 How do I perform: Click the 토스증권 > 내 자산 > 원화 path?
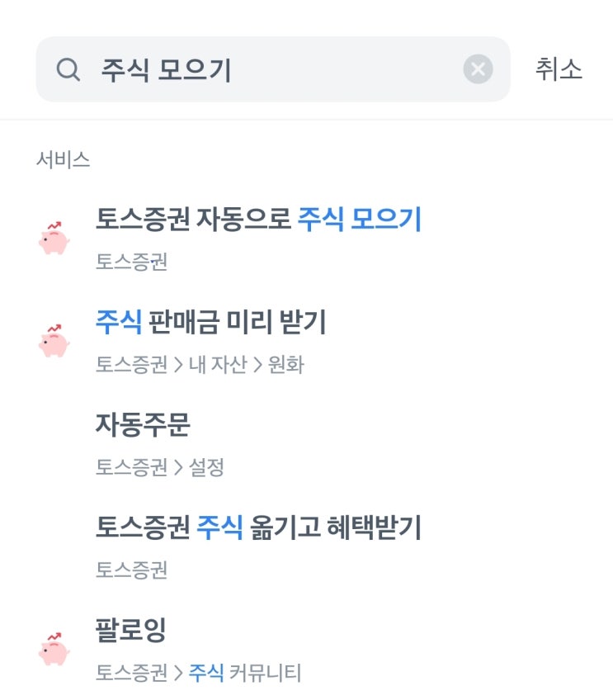click(x=200, y=365)
